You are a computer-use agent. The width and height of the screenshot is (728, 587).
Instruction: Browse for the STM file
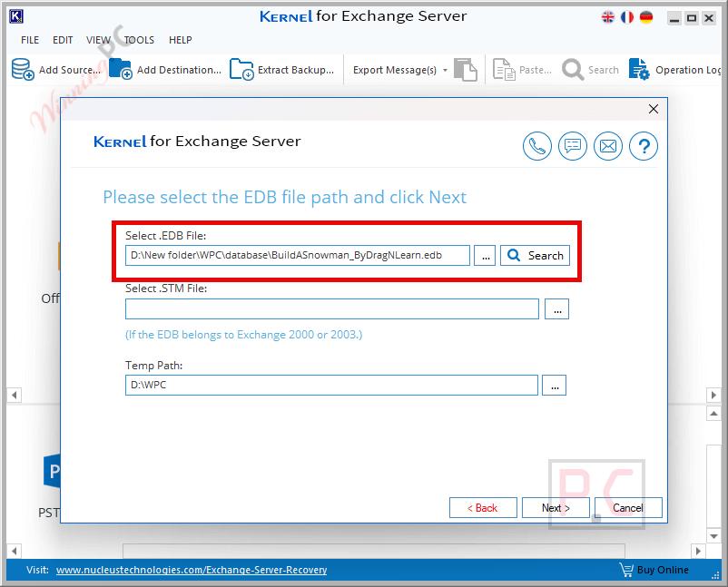[x=556, y=309]
